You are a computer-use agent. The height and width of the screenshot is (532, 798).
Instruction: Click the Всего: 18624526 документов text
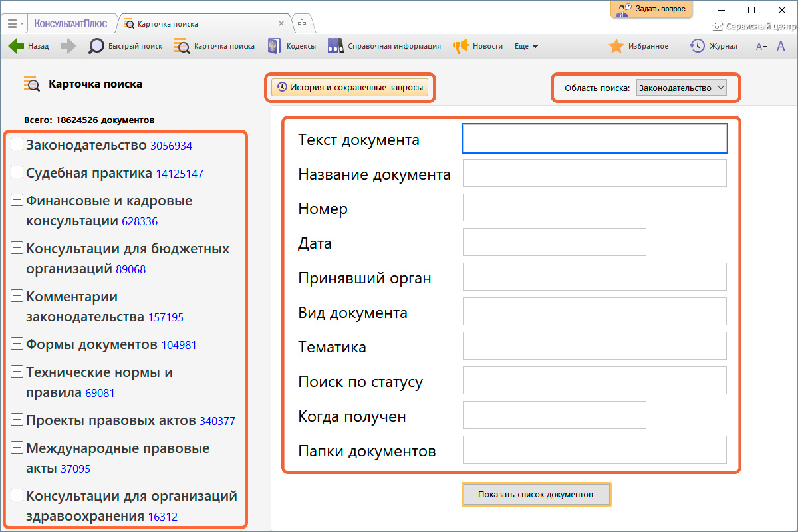89,120
